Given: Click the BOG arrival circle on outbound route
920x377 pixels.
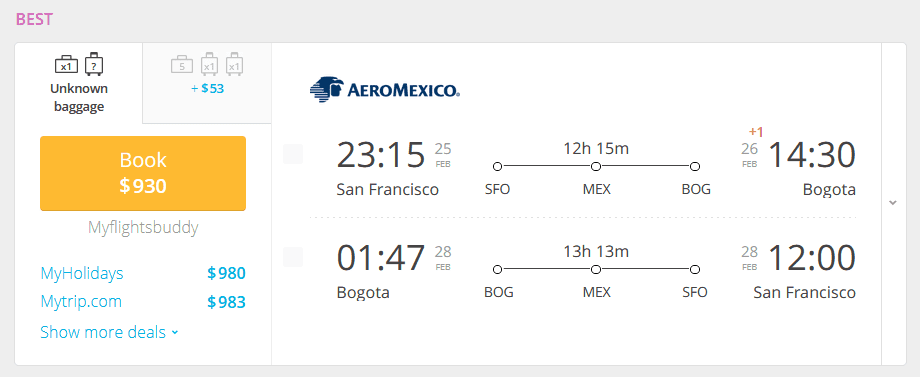Looking at the screenshot, I should tap(695, 167).
